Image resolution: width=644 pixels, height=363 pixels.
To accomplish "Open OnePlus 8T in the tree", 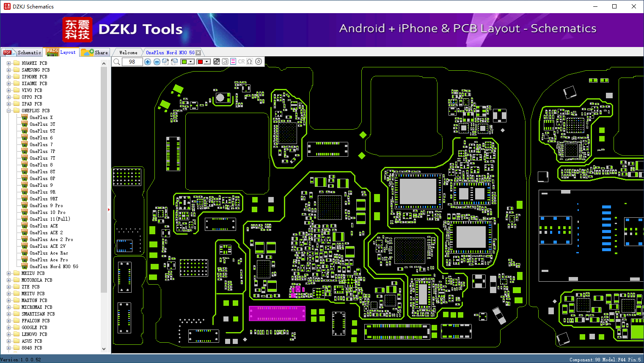I will (42, 172).
